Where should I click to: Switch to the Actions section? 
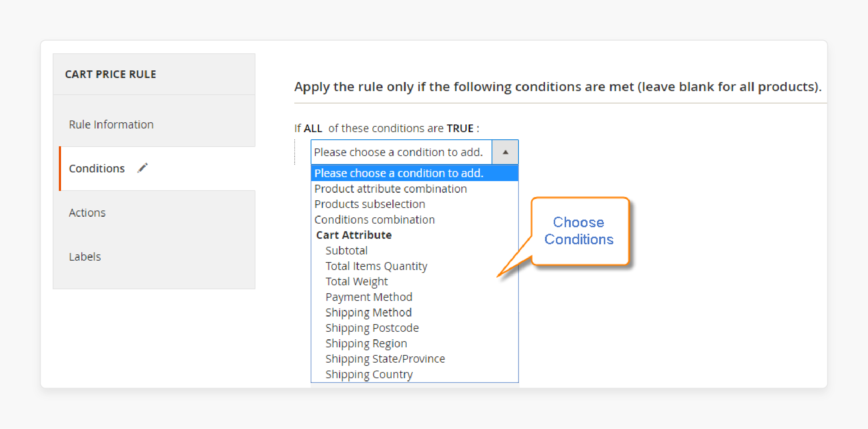(87, 212)
